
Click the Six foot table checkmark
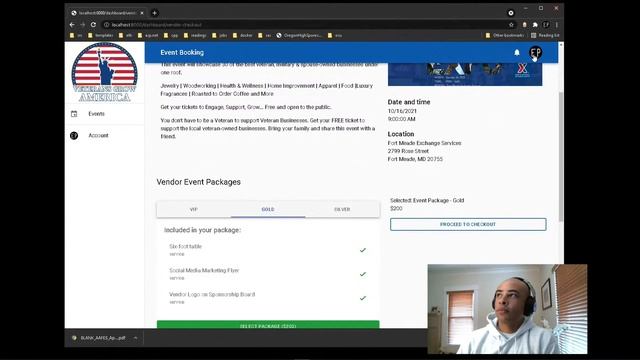coord(362,250)
